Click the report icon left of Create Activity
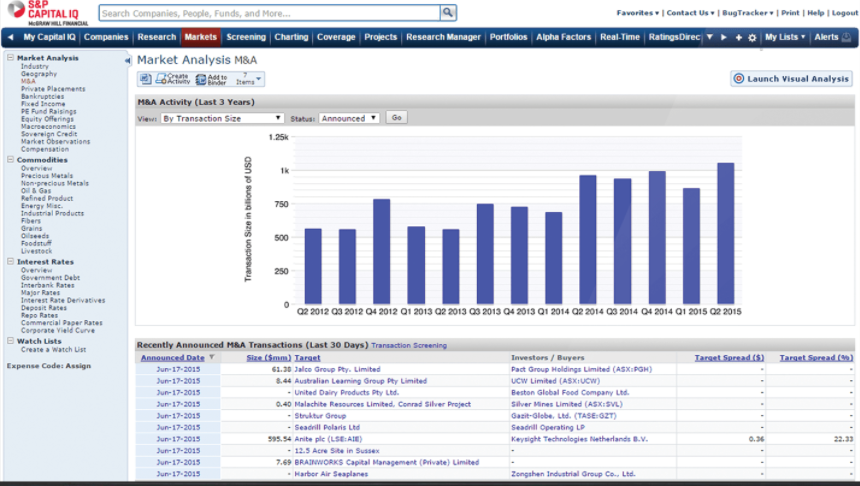The width and height of the screenshot is (860, 486). point(144,79)
